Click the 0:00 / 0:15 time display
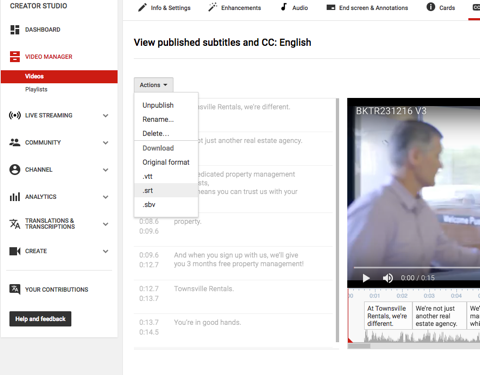 coord(418,278)
